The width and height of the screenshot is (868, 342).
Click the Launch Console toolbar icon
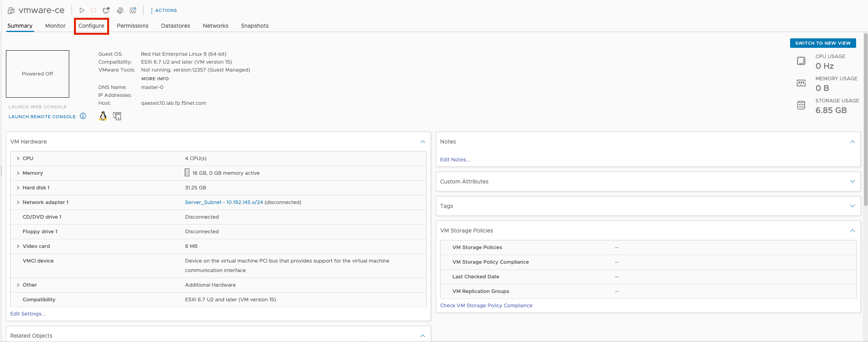106,10
